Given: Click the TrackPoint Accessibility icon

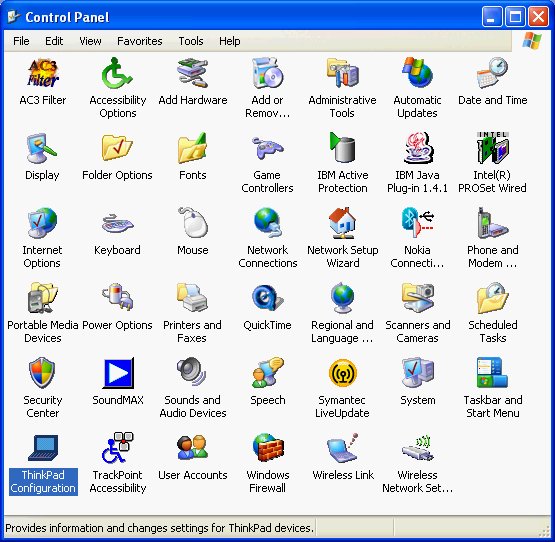Looking at the screenshot, I should (118, 448).
